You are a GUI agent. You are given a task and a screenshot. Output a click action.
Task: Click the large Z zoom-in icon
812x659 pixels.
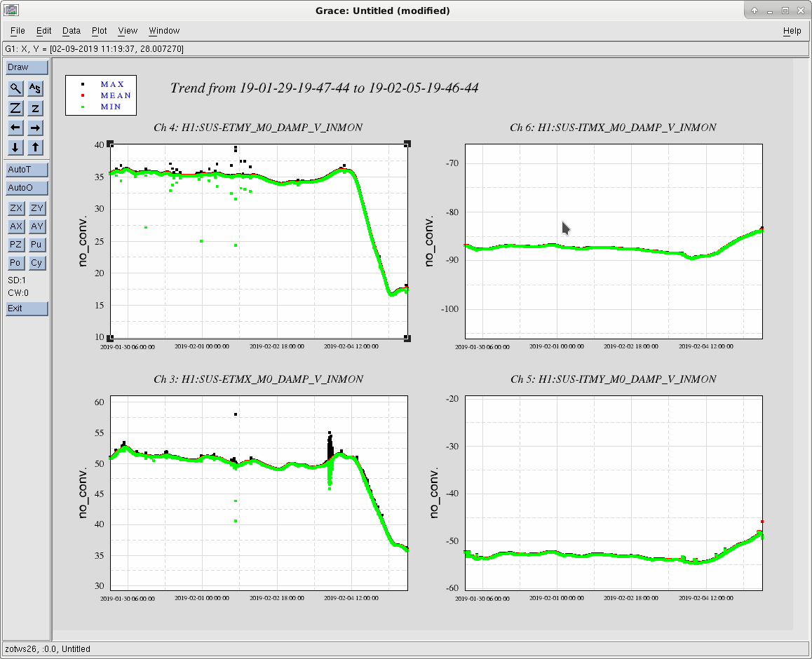point(15,108)
